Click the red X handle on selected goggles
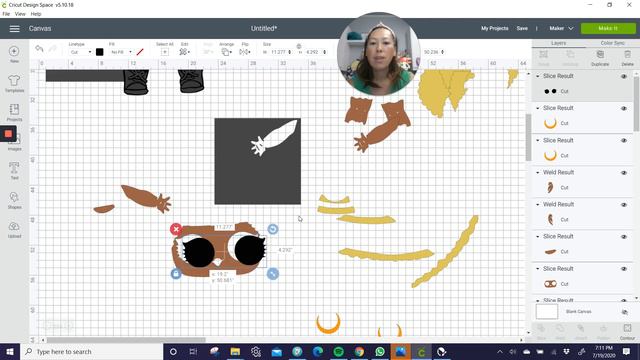The height and width of the screenshot is (360, 640). coord(176,229)
